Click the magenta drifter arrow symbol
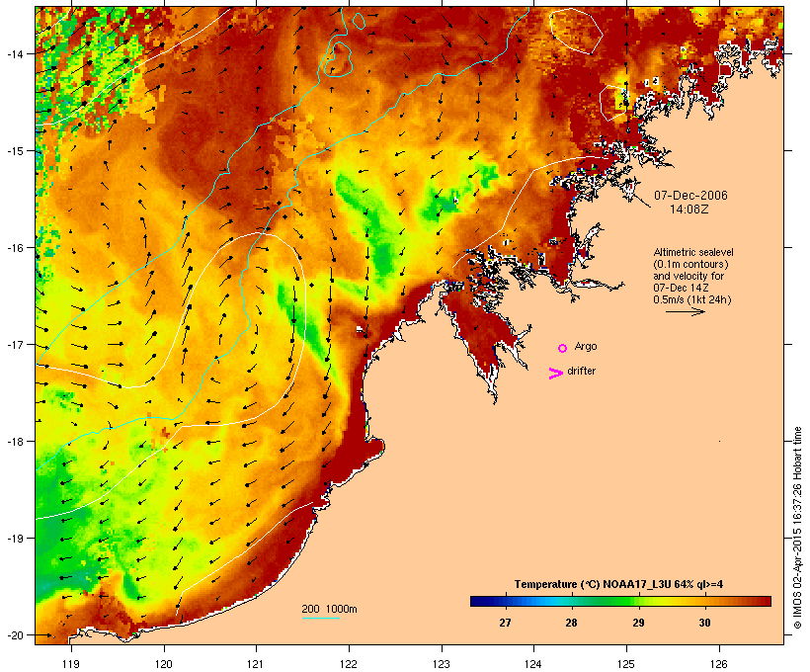Viewport: 810px width, 672px height. pos(556,374)
